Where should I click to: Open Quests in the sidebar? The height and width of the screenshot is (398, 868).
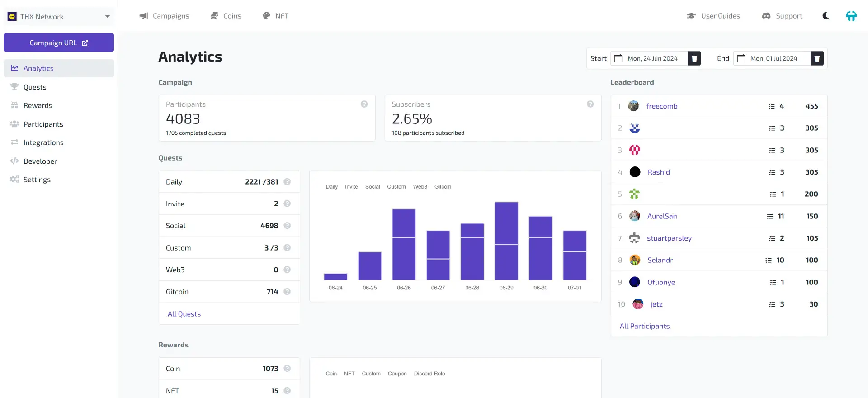pyautogui.click(x=35, y=87)
